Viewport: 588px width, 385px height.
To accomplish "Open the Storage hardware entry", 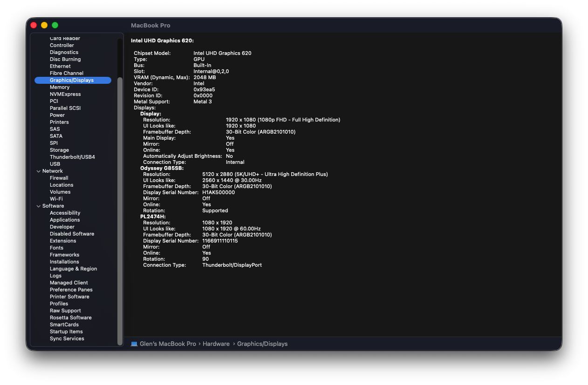I will 59,150.
